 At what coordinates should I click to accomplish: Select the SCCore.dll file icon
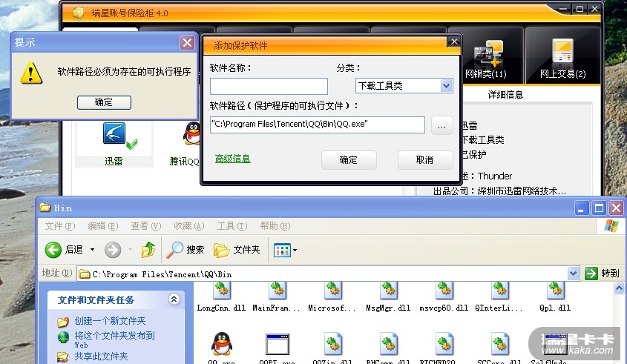(499, 344)
